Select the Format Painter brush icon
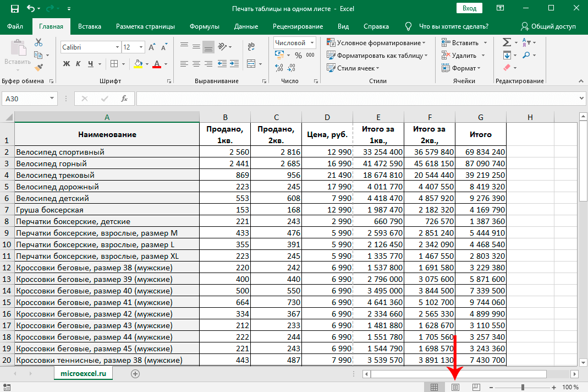The height and width of the screenshot is (392, 588). coord(38,68)
